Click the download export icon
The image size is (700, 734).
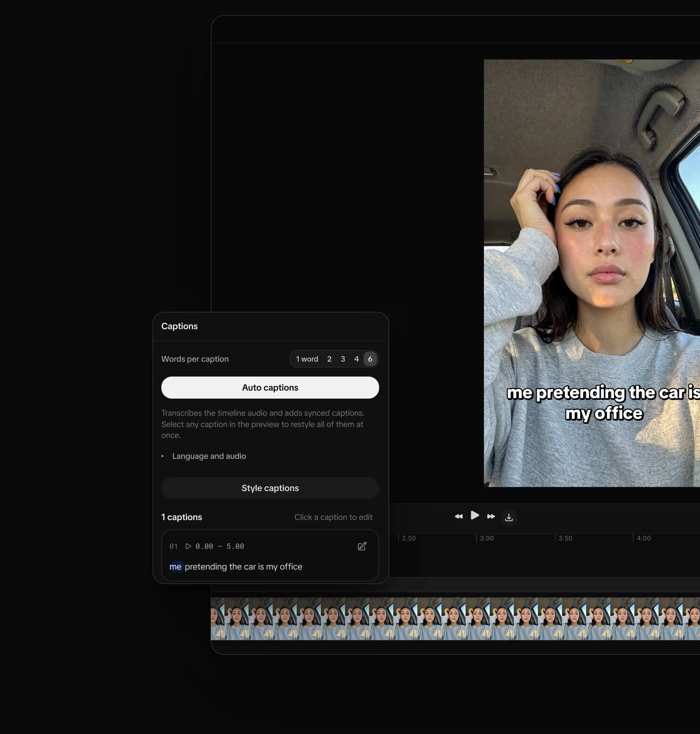click(x=509, y=518)
